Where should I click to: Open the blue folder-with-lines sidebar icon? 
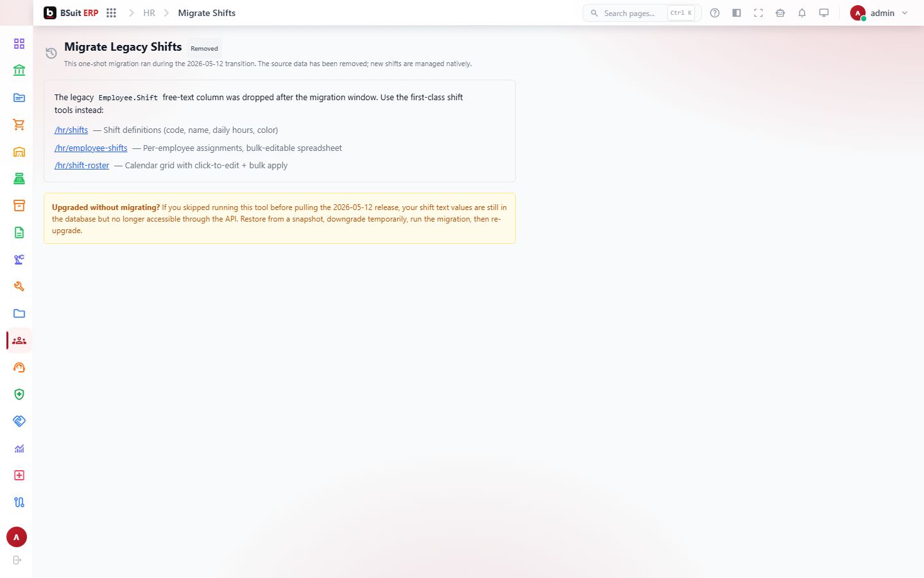click(19, 98)
